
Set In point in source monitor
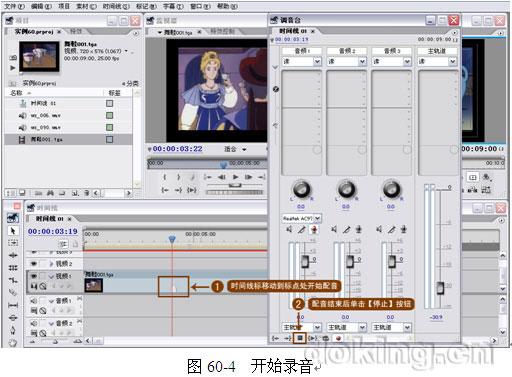point(165,177)
